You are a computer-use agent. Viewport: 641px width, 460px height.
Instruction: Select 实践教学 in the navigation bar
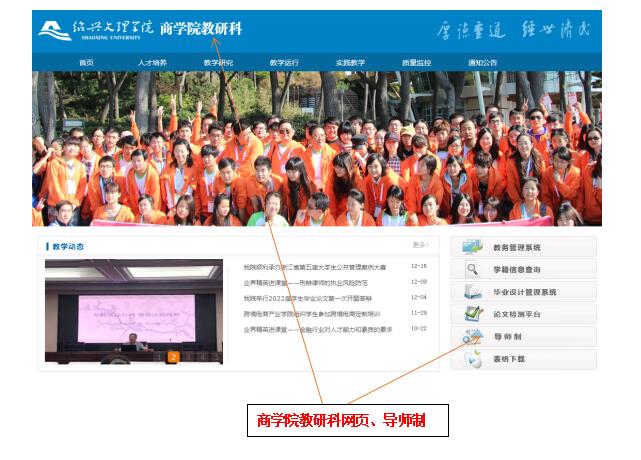(x=350, y=63)
